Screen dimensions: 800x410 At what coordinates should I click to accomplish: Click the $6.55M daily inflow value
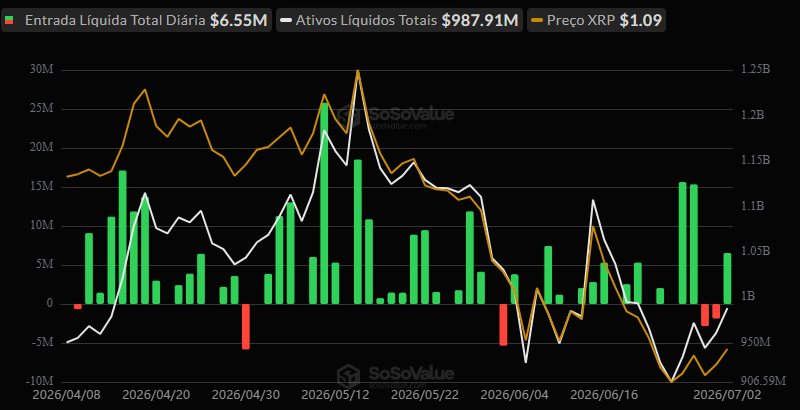239,20
